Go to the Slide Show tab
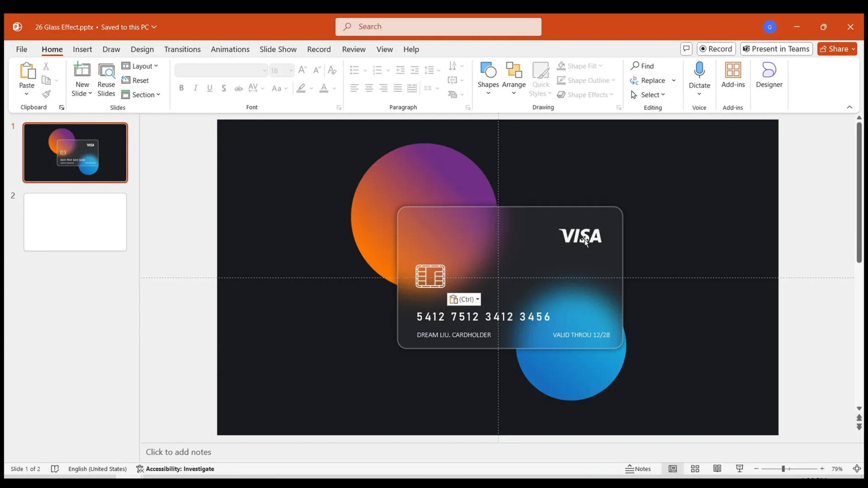The height and width of the screenshot is (488, 868). point(278,49)
